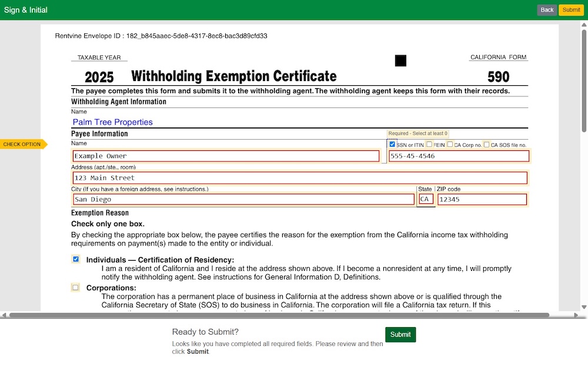Image resolution: width=588 pixels, height=370 pixels.
Task: Click the horizontal scrollbar left arrow
Action: click(4, 315)
